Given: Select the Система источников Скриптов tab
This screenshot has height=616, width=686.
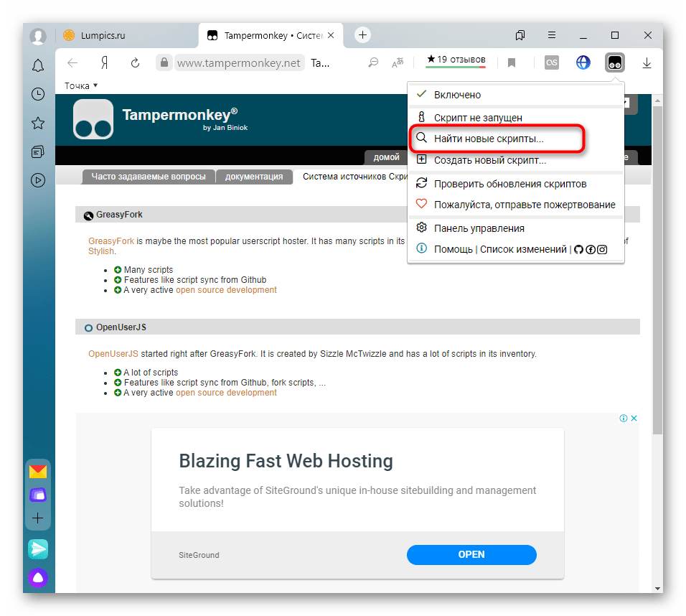Looking at the screenshot, I should click(x=354, y=177).
